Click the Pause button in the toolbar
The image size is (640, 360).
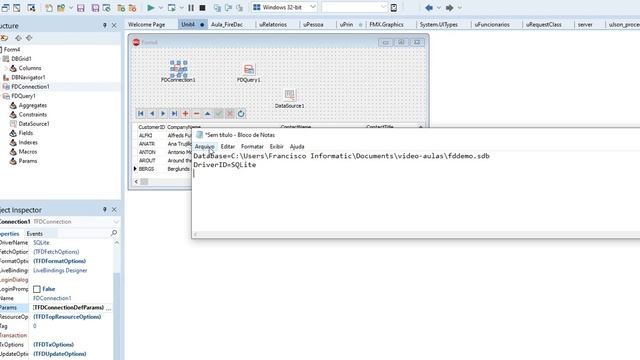tap(191, 7)
